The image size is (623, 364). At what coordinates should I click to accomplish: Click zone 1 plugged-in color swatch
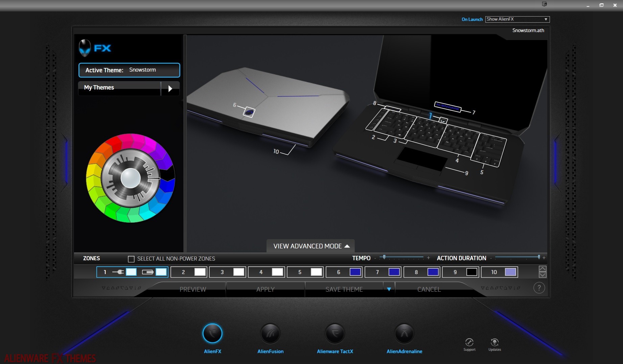(131, 272)
